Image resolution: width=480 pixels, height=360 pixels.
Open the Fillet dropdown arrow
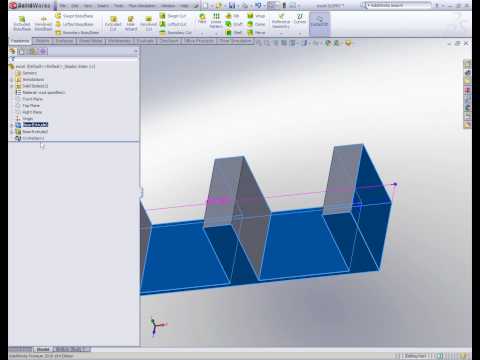202,33
